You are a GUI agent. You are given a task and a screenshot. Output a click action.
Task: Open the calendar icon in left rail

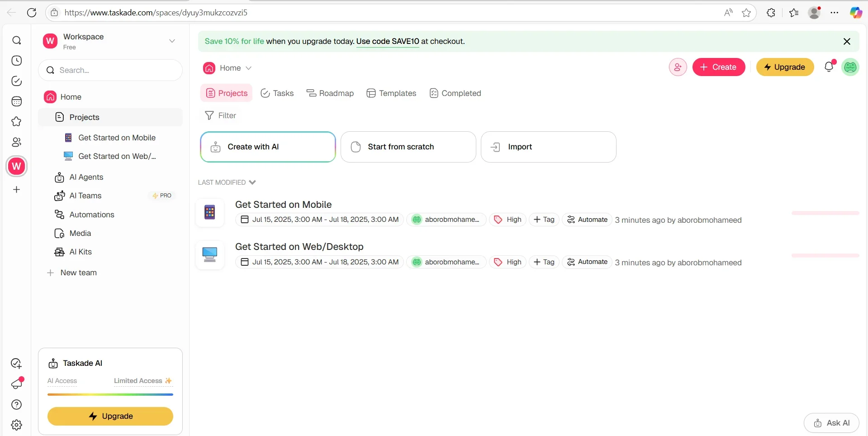click(17, 101)
